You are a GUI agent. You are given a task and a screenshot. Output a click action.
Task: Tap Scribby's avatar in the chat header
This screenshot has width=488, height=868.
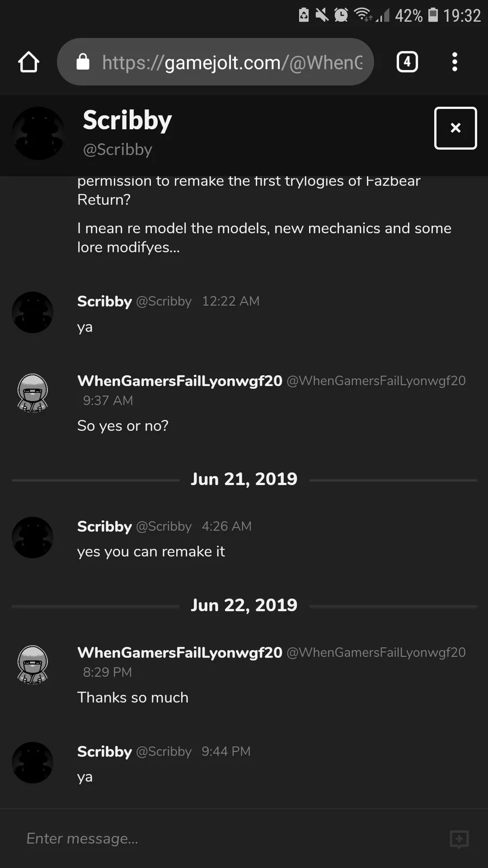pos(38,133)
